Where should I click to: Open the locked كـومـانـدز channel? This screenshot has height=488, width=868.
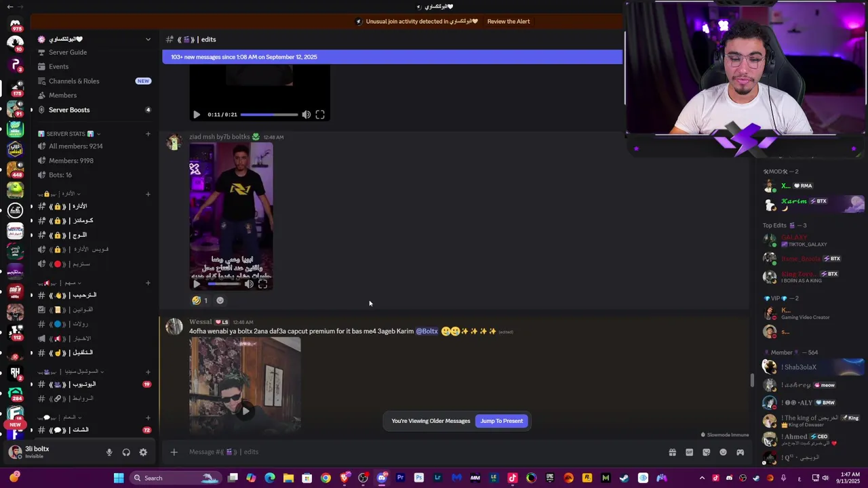click(x=95, y=220)
